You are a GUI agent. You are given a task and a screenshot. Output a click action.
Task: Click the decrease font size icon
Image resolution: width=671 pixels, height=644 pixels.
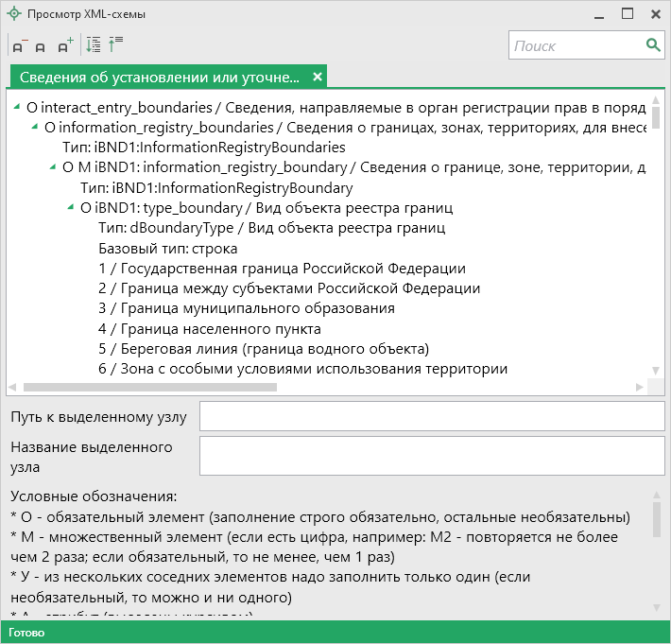pos(19,44)
